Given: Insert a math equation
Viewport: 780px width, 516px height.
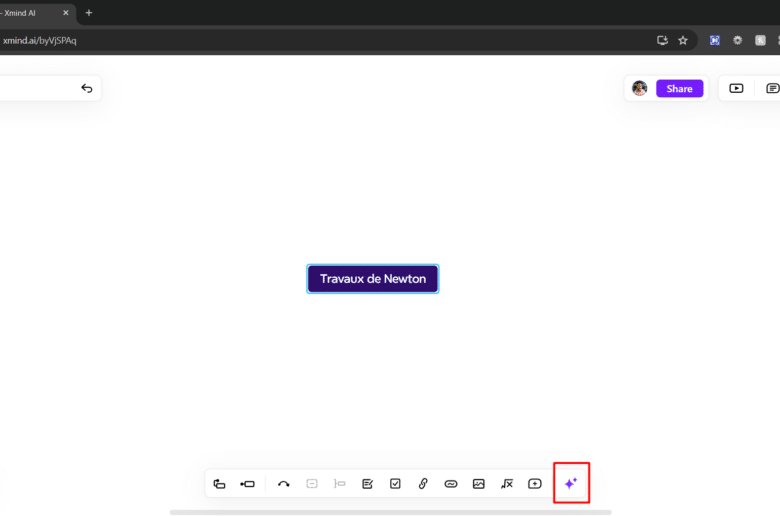Looking at the screenshot, I should click(507, 484).
